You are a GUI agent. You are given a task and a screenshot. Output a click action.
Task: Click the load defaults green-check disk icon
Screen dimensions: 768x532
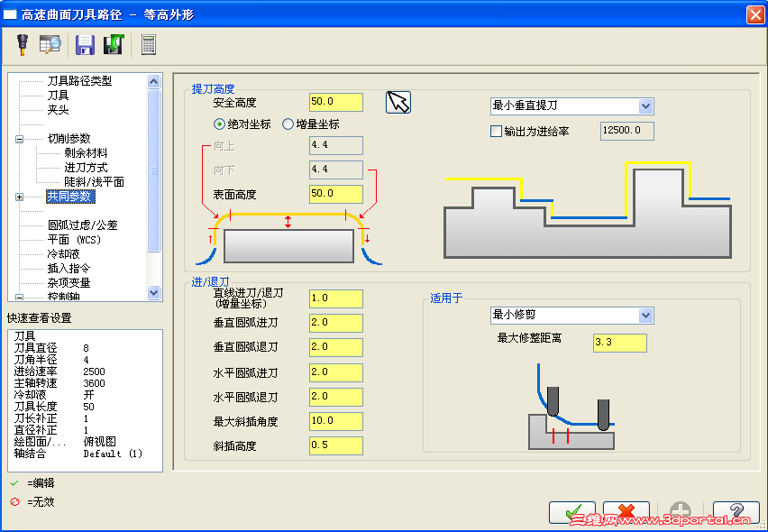114,44
